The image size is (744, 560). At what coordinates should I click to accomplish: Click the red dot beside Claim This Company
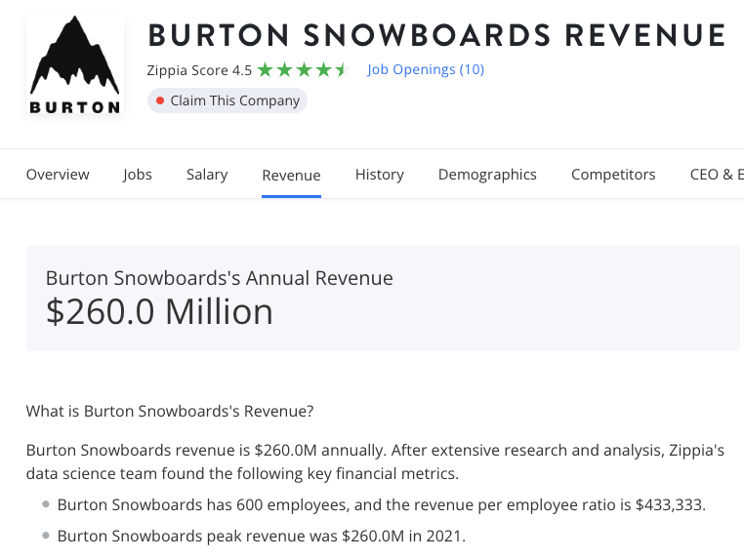(x=159, y=100)
